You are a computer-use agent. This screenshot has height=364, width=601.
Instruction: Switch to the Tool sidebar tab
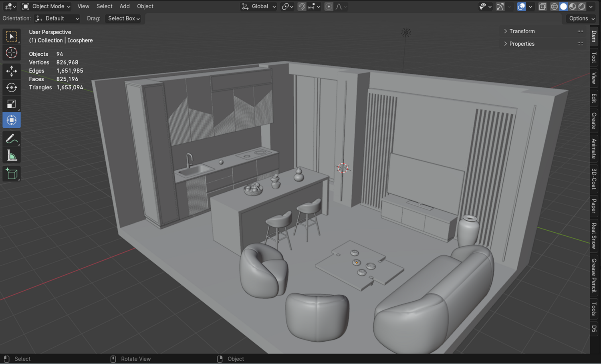coord(594,58)
